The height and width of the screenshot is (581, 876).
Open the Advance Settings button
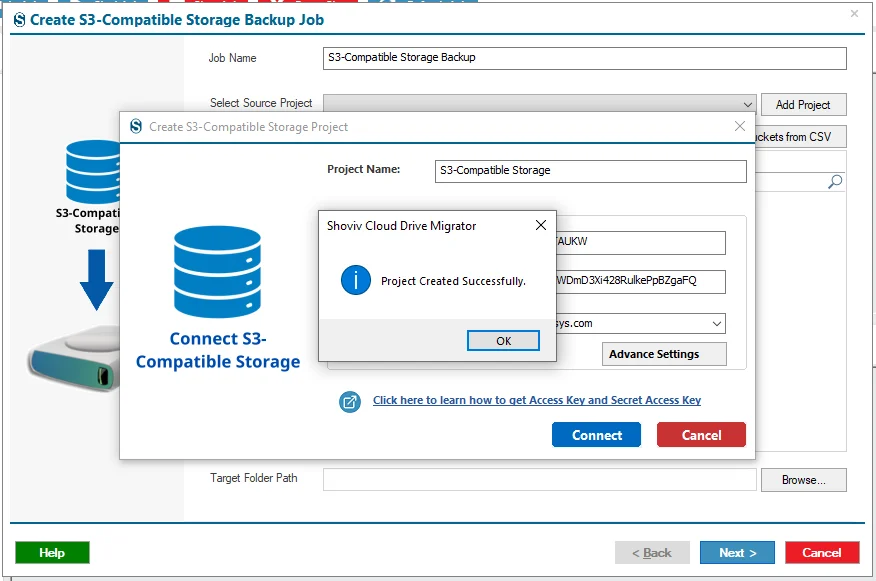(664, 354)
